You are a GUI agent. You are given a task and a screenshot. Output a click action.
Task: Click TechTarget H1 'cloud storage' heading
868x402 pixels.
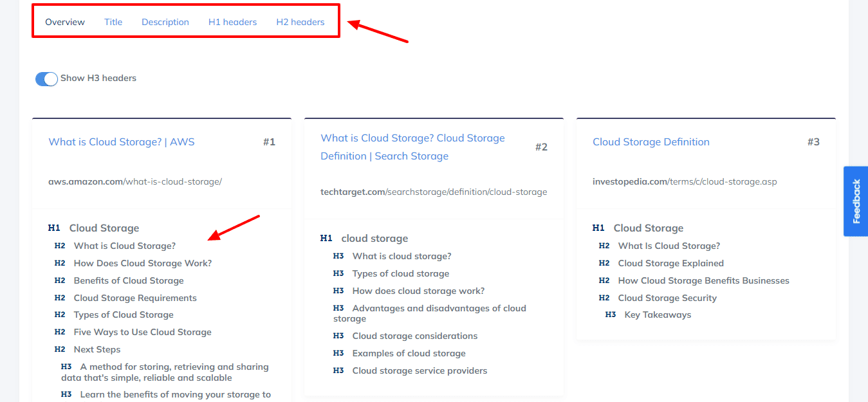pos(374,239)
